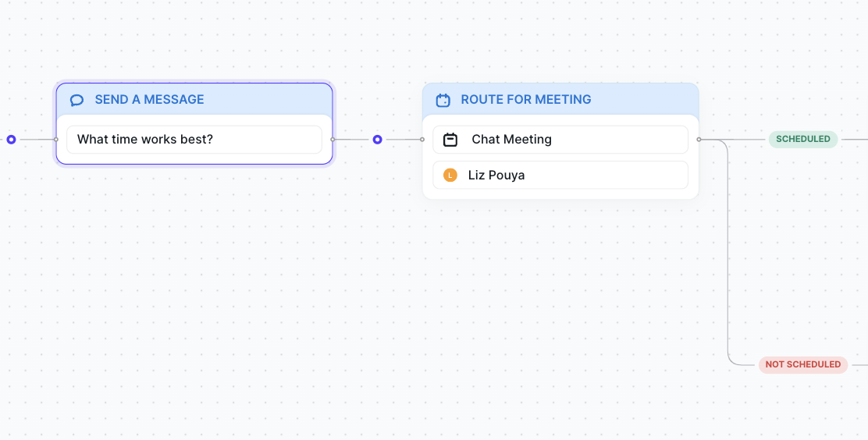Image resolution: width=868 pixels, height=440 pixels.
Task: Select the SEND A MESSAGE node title
Action: (x=149, y=100)
